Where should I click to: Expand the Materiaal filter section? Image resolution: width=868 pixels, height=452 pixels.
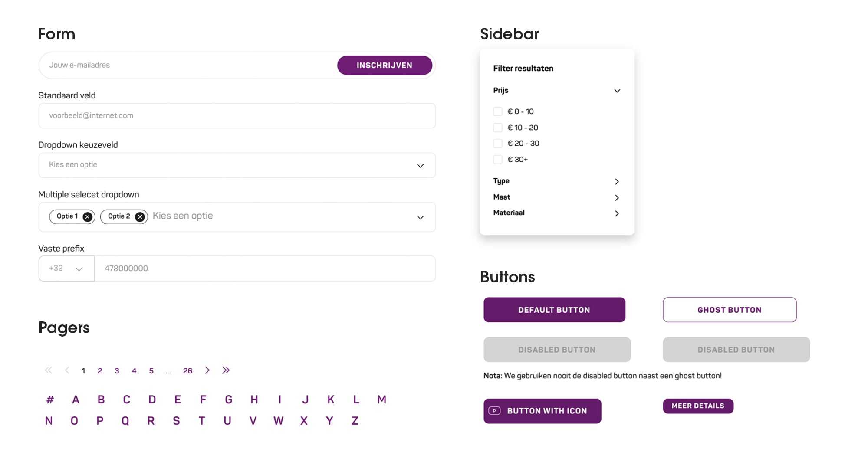617,213
